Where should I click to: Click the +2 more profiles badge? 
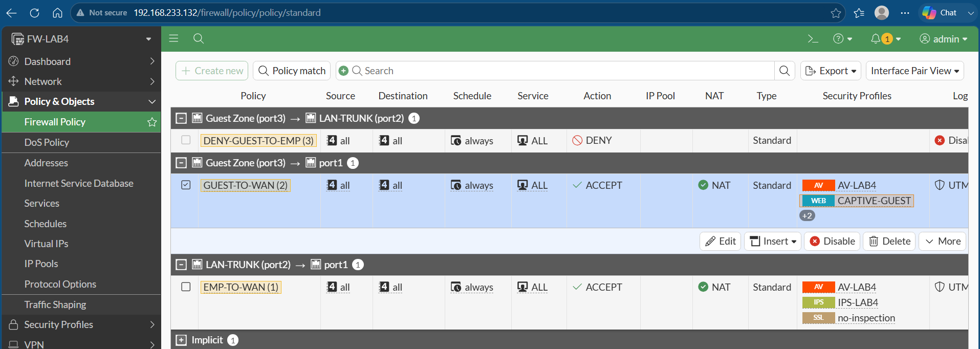coord(807,215)
